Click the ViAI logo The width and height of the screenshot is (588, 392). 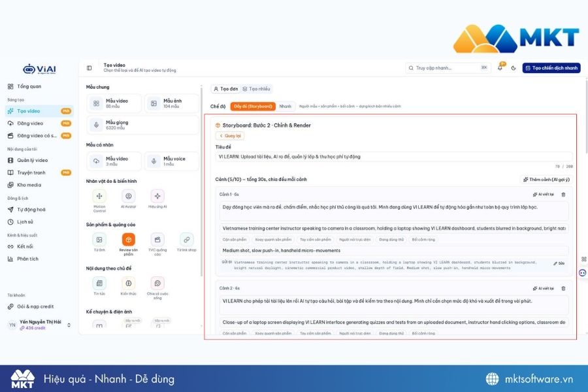point(39,69)
